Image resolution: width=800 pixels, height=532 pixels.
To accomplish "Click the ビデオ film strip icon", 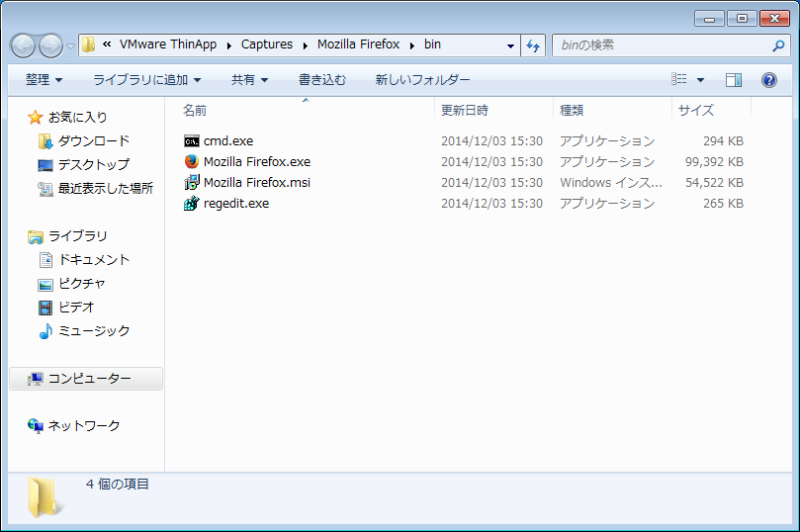I will coord(45,308).
